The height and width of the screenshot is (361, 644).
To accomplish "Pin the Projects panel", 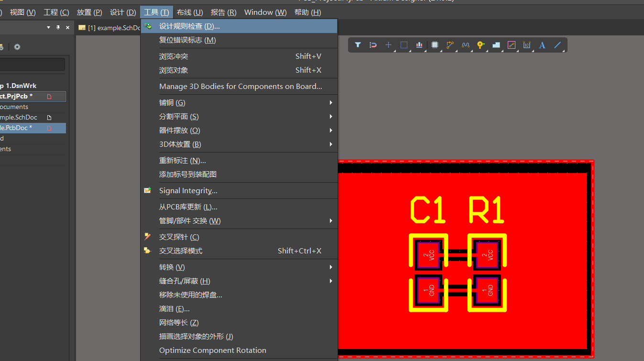I will (x=58, y=28).
